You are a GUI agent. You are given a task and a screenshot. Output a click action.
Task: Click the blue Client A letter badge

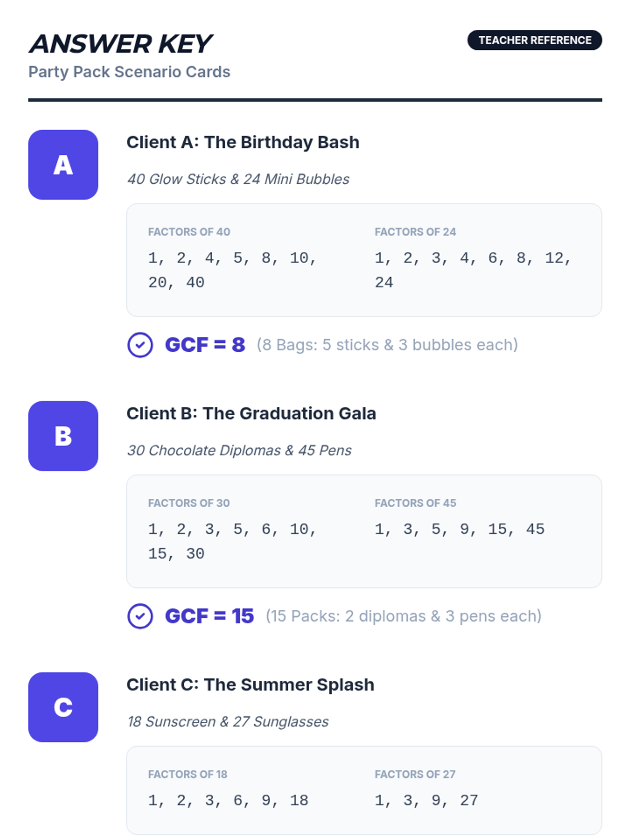click(x=63, y=165)
